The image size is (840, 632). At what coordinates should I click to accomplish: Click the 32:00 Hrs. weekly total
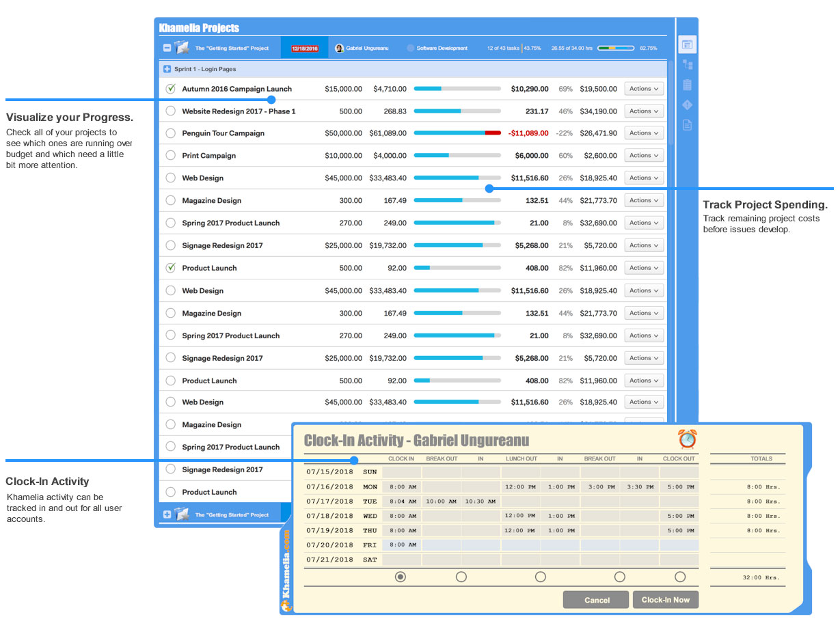[x=761, y=577]
